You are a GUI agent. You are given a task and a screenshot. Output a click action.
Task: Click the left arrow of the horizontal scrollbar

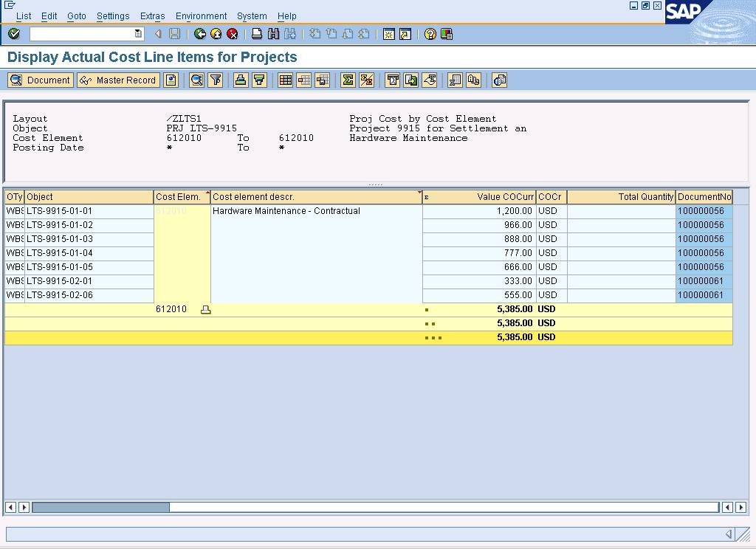pyautogui.click(x=10, y=507)
